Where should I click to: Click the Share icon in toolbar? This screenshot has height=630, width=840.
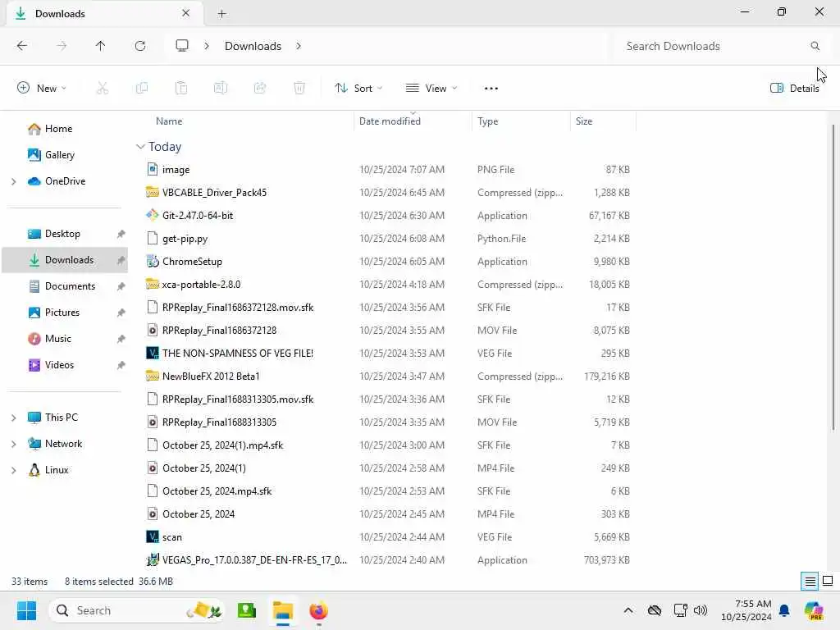pyautogui.click(x=260, y=88)
